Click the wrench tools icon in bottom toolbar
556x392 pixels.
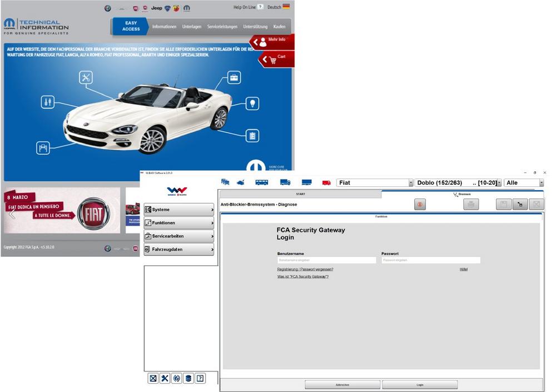point(165,378)
